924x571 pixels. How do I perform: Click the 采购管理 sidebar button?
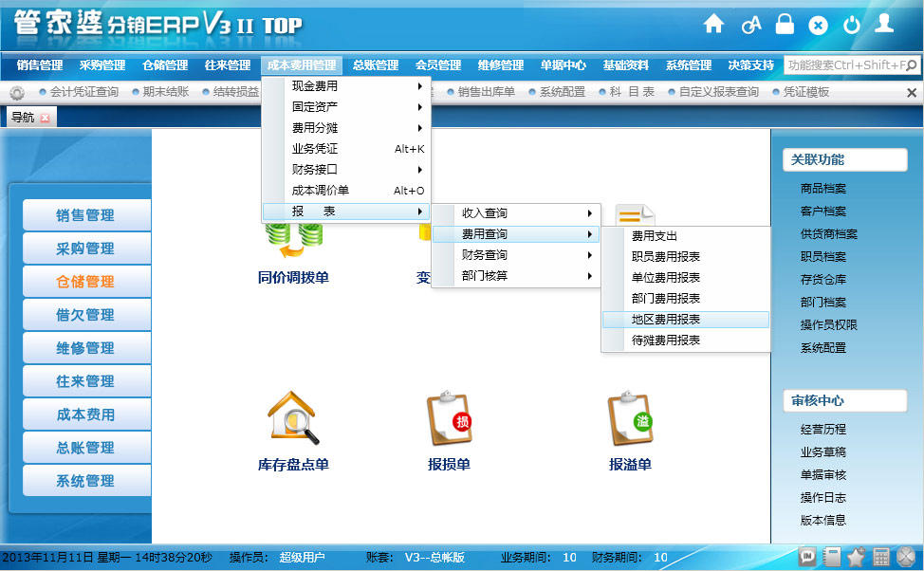coord(85,249)
